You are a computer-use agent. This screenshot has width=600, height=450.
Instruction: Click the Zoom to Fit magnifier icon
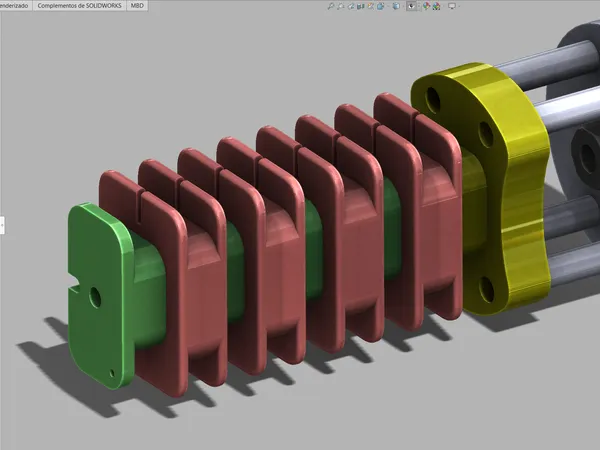(x=332, y=5)
